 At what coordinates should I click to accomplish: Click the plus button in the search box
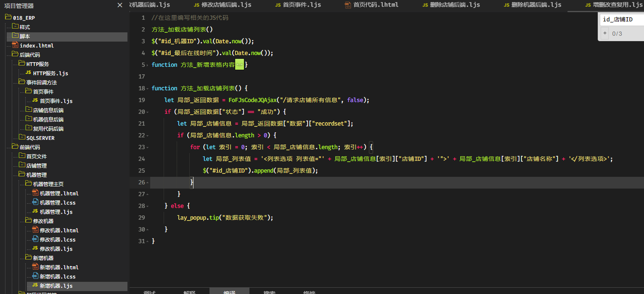click(x=604, y=33)
